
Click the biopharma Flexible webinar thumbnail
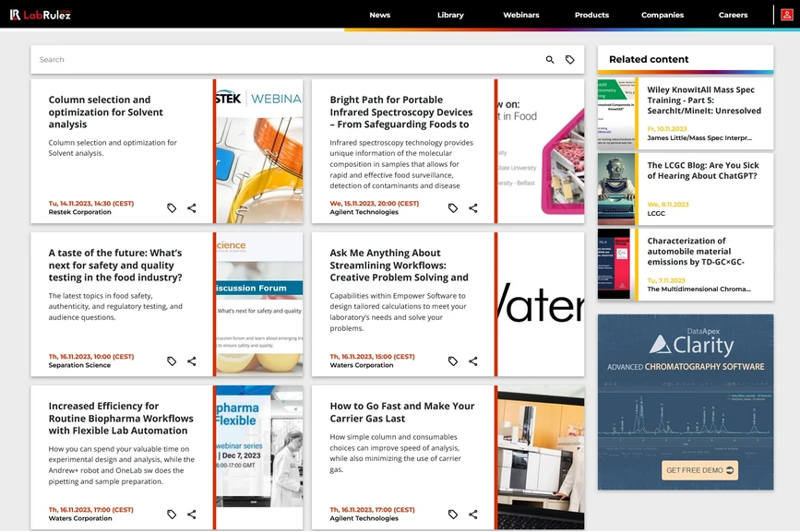pos(259,457)
